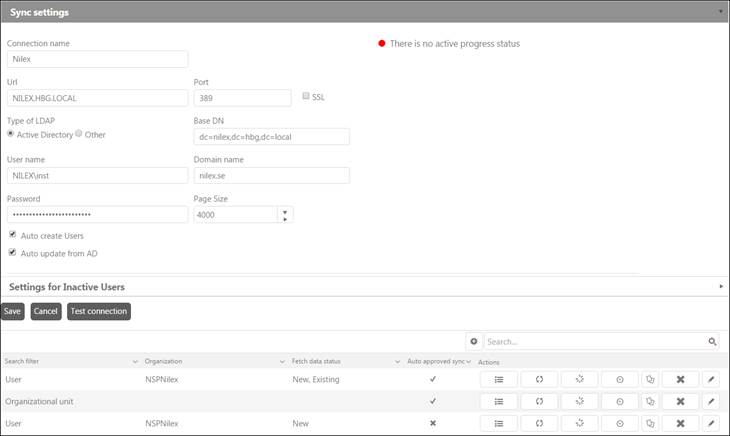
Task: Enable the SSL checkbox
Action: [x=307, y=97]
